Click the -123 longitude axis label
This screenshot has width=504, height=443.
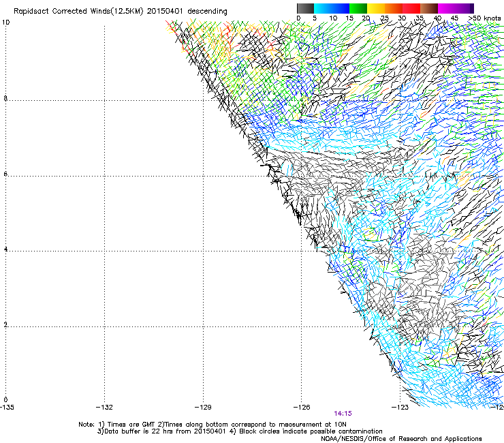[x=400, y=408]
